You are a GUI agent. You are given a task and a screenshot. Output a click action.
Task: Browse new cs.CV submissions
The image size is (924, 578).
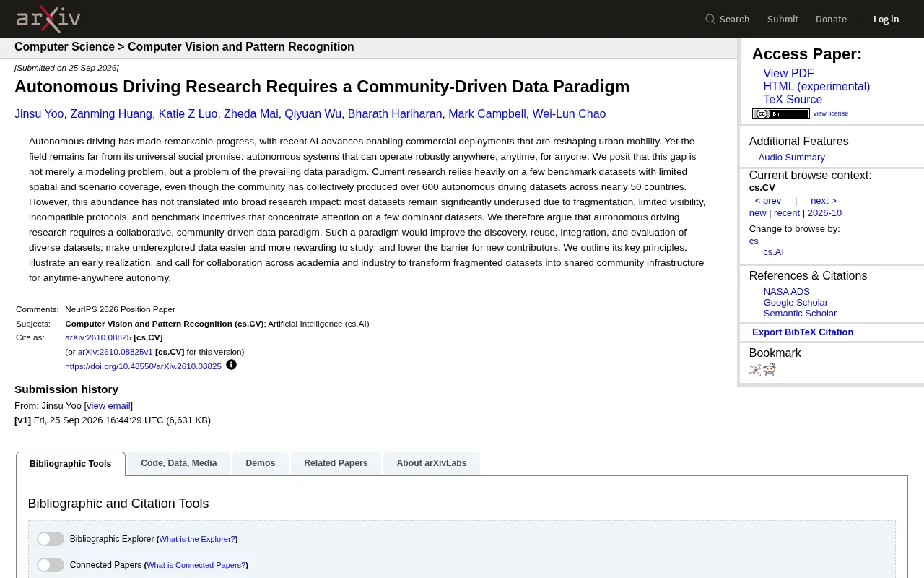coord(757,213)
